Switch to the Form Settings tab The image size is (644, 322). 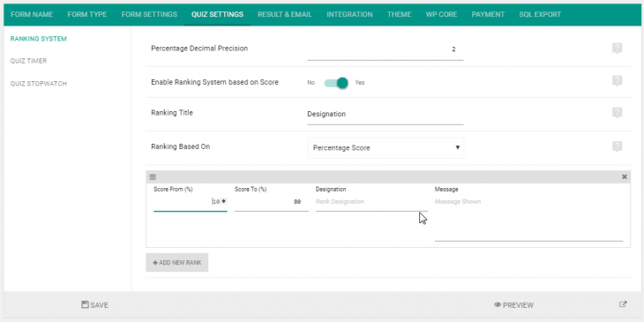[149, 14]
